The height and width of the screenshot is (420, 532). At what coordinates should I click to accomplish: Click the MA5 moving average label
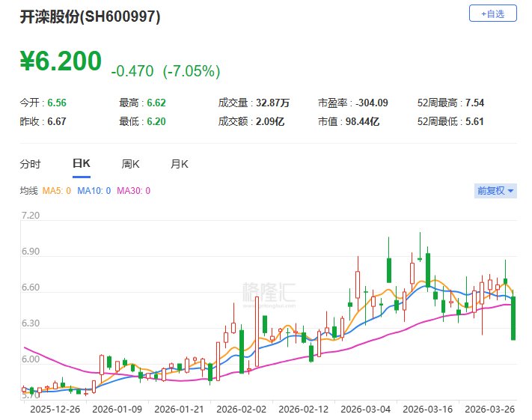pos(57,191)
